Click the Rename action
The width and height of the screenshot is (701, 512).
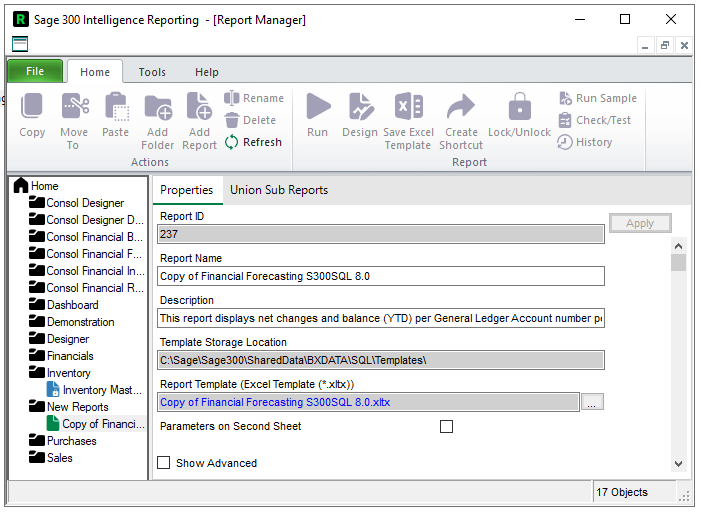[253, 98]
